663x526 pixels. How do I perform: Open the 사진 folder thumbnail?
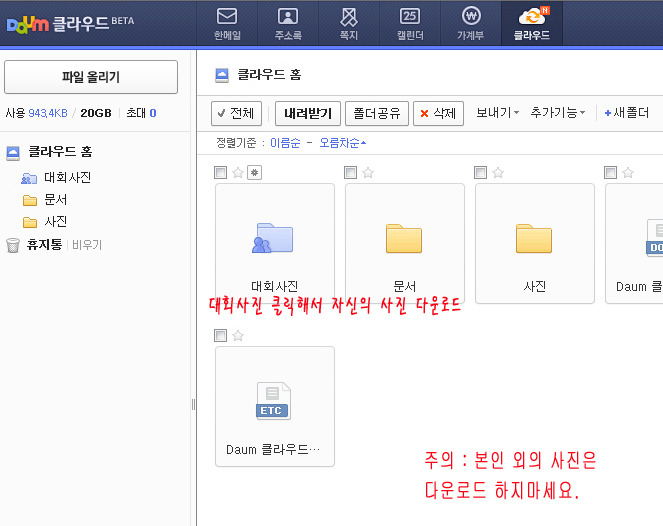[535, 244]
